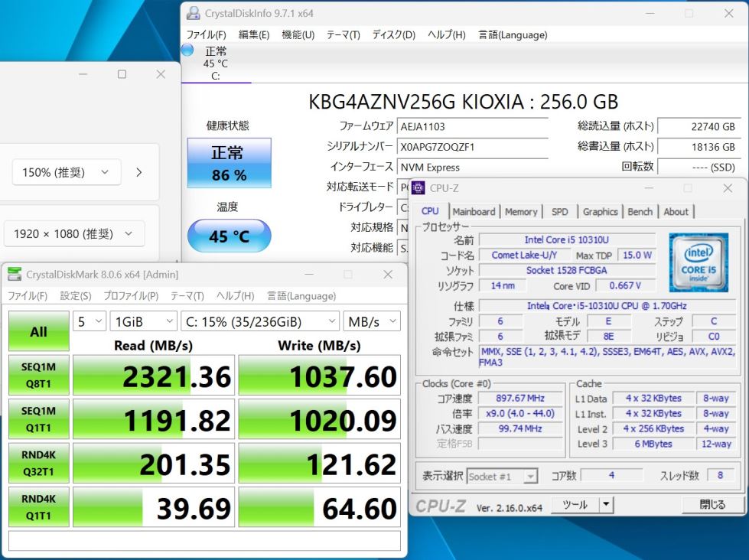
Task: Open the ディスク(D) menu in CrystalDiskInfo
Action: (393, 34)
